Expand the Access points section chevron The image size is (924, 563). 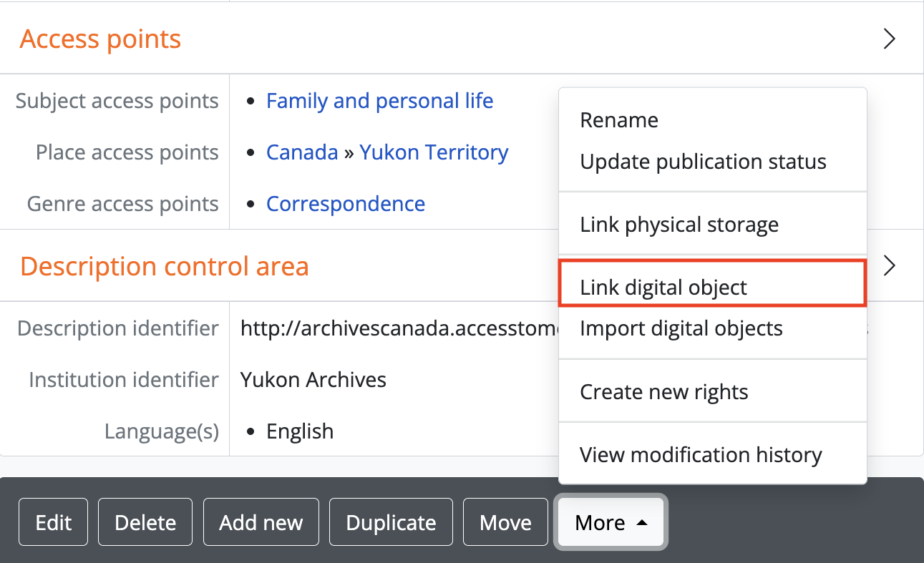[x=889, y=39]
